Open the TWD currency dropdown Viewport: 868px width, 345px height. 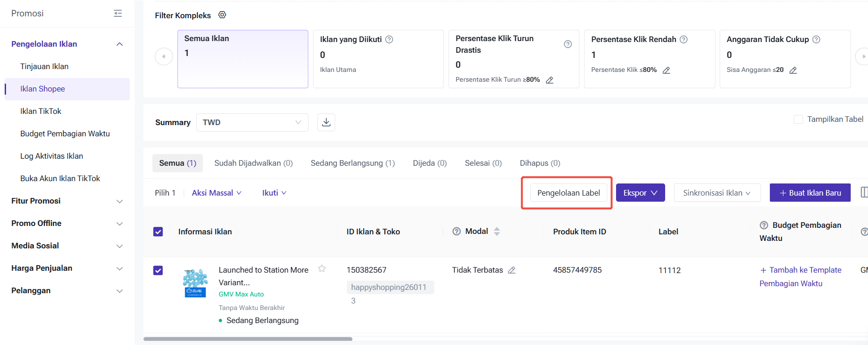(x=252, y=122)
